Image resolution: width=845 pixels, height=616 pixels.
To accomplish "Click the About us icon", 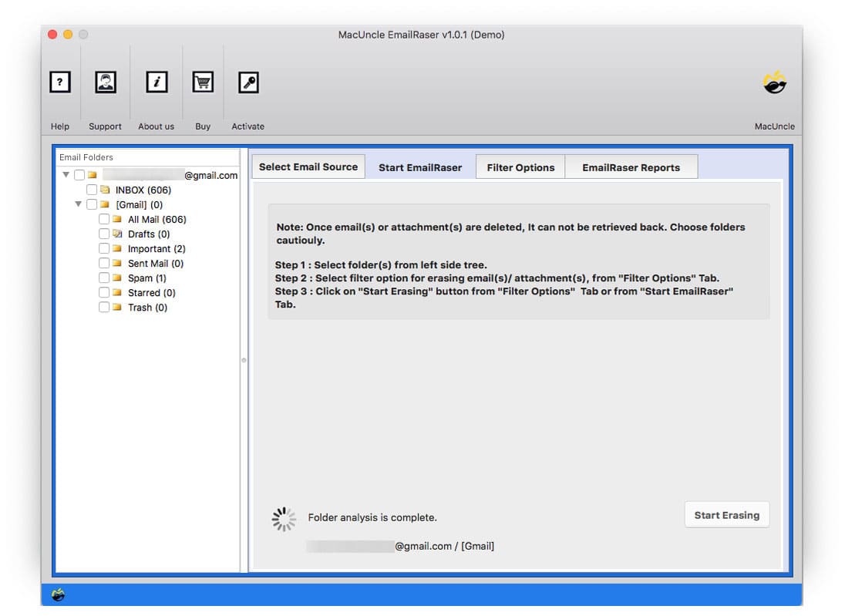I will tap(157, 82).
